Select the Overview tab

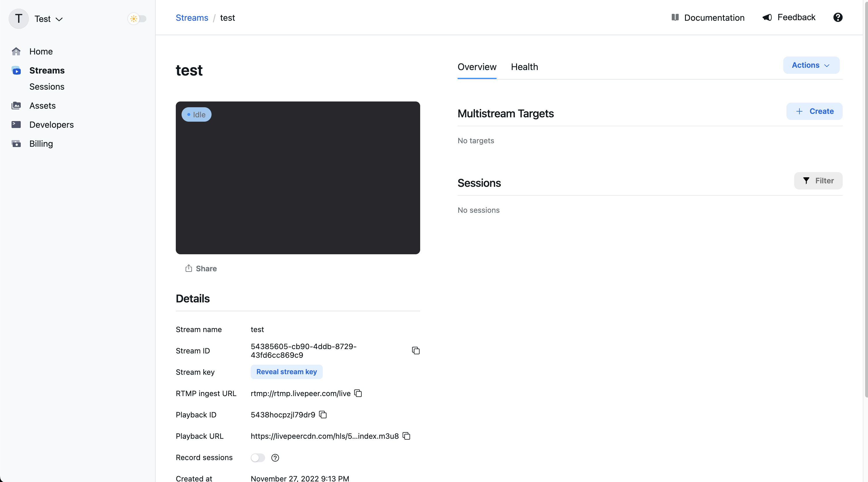click(x=477, y=67)
